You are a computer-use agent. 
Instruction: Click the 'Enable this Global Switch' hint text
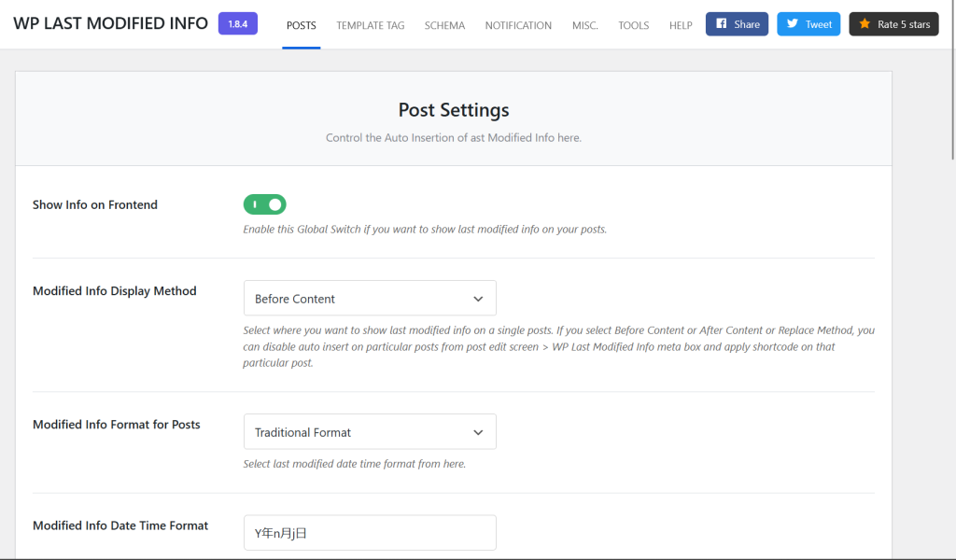(x=425, y=229)
